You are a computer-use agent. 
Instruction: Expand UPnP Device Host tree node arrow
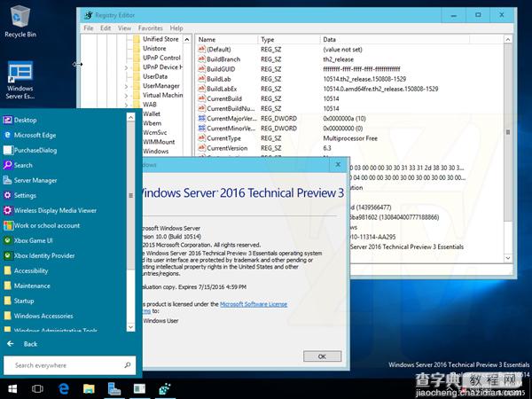coord(126,67)
